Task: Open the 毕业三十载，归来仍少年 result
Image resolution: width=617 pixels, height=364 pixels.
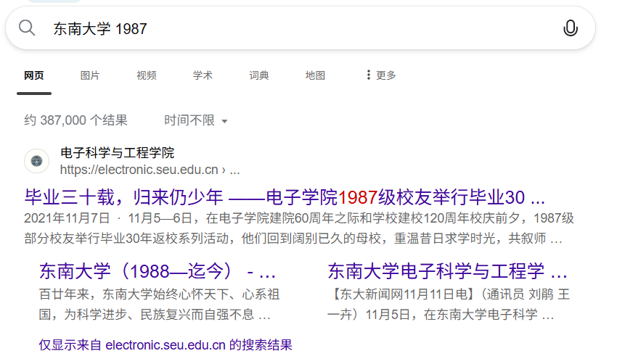Action: [x=285, y=197]
